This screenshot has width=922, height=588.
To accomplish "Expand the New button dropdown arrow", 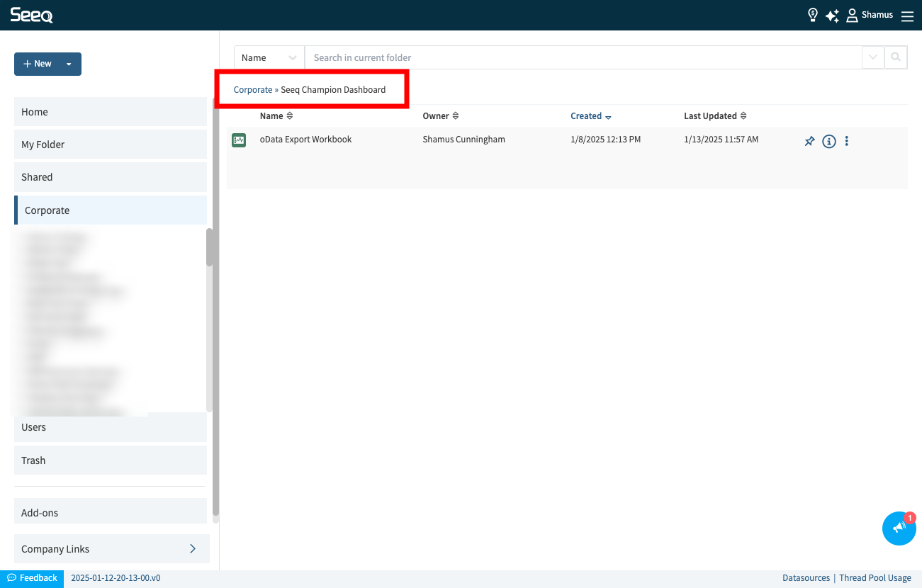I will coord(69,64).
